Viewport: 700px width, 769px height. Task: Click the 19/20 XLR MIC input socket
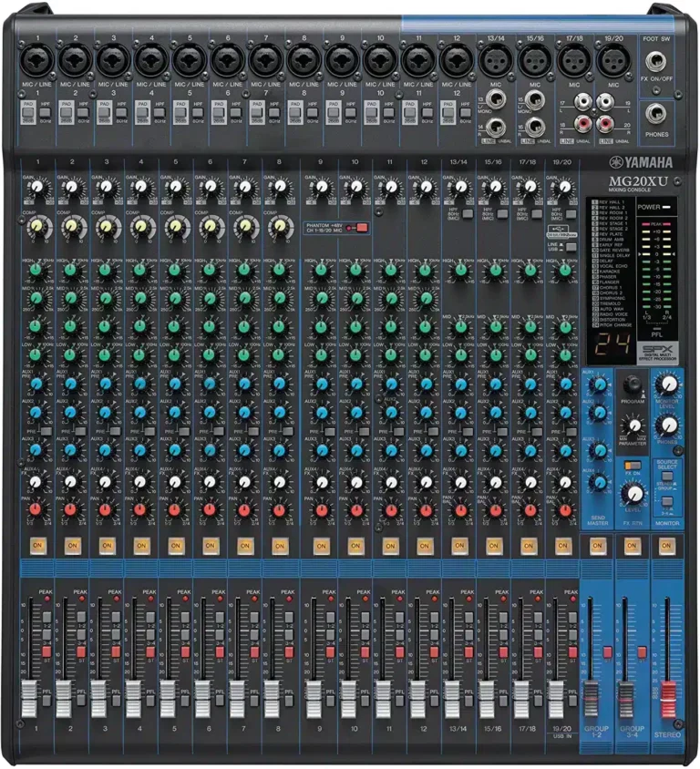point(613,60)
